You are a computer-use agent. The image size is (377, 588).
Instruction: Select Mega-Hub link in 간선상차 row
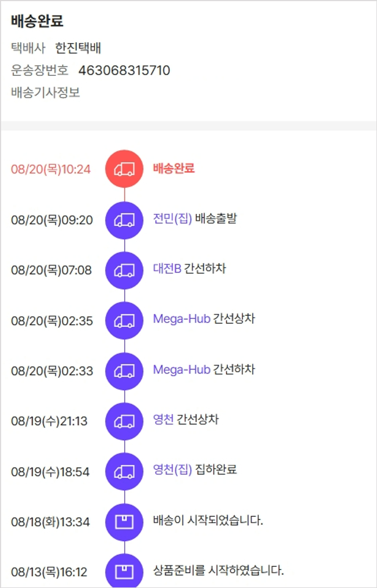point(181,319)
